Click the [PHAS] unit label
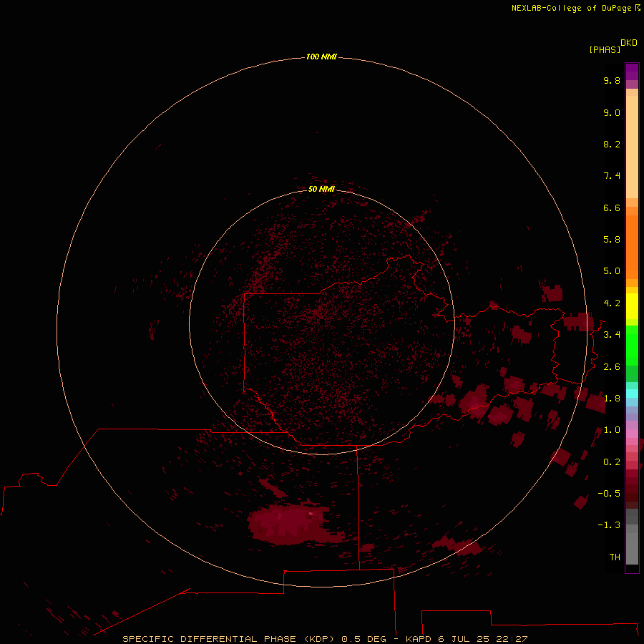Image resolution: width=644 pixels, height=644 pixels. pyautogui.click(x=605, y=49)
